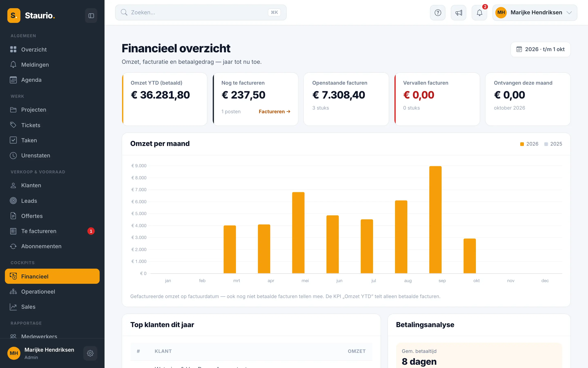The height and width of the screenshot is (368, 588).
Task: Open the Tickets section
Action: coord(52,125)
